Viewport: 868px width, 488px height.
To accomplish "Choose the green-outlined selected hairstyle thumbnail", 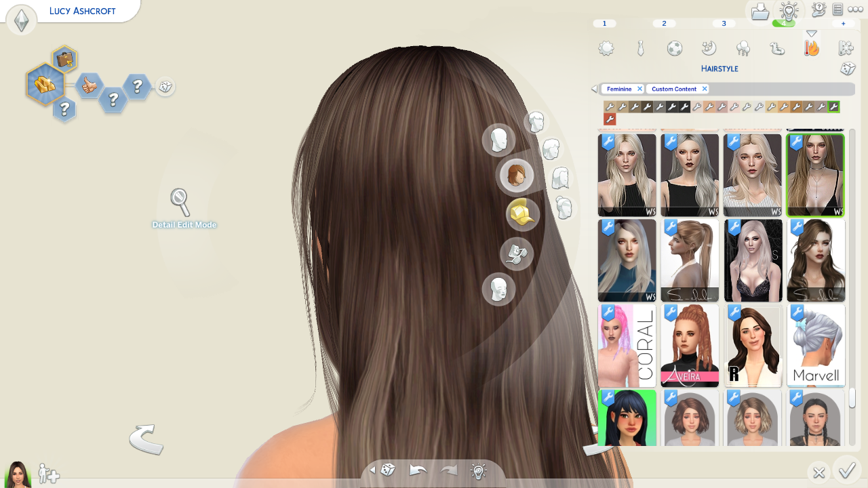I will point(816,175).
